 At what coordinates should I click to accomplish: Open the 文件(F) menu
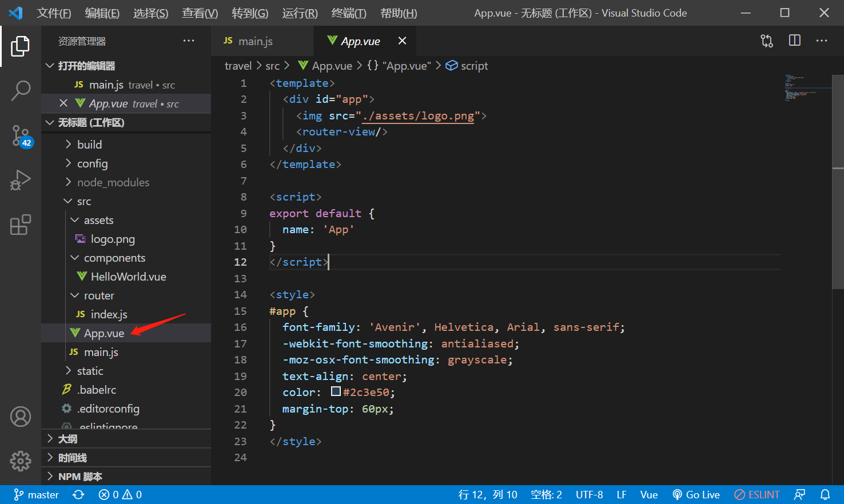click(x=54, y=13)
